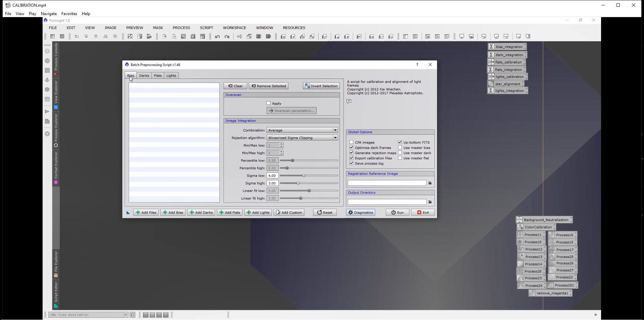Click the undo arrow in the toolbar
644x320 pixels.
pyautogui.click(x=217, y=37)
